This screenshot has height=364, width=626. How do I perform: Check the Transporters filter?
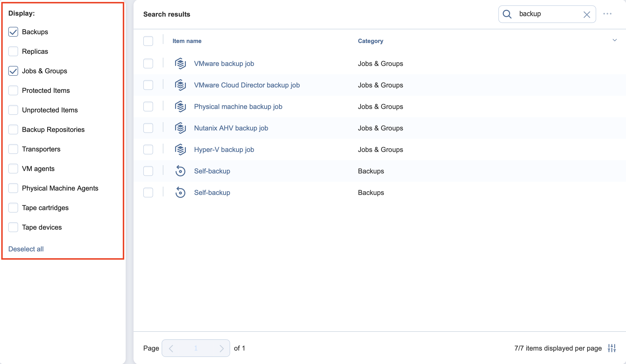pos(13,149)
